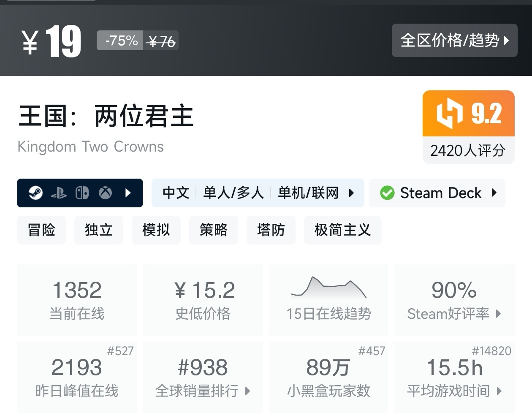Screen dimensions: 532x413
Task: Select the 独立 tag
Action: [99, 230]
